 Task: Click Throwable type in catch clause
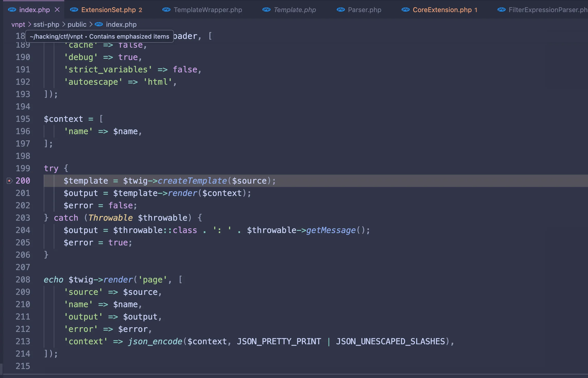click(111, 218)
